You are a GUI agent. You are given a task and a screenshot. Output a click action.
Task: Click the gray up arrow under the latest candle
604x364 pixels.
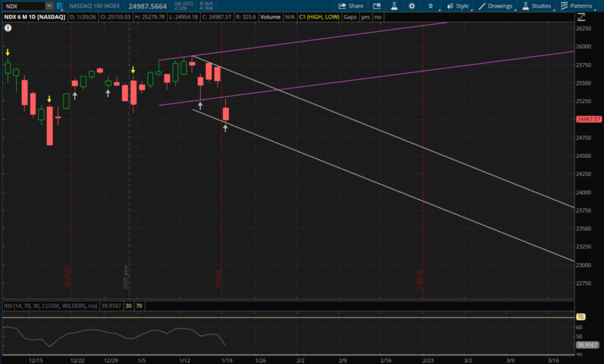[225, 128]
